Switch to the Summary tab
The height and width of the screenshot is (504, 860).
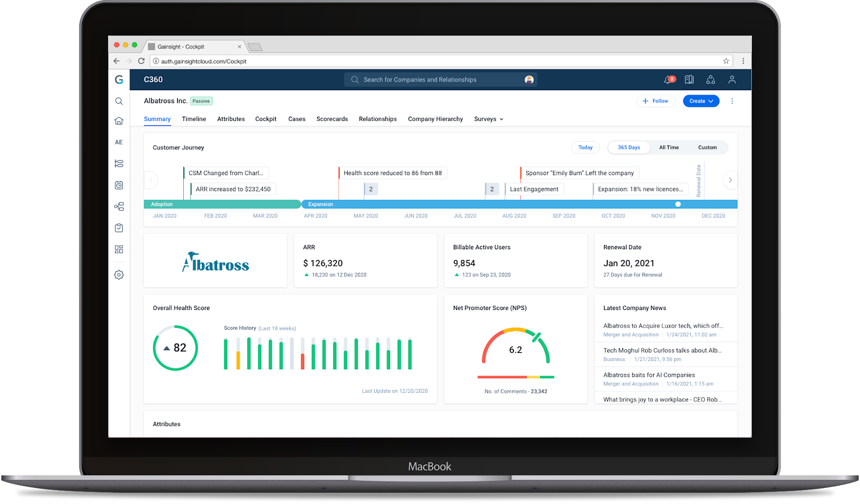coord(157,119)
